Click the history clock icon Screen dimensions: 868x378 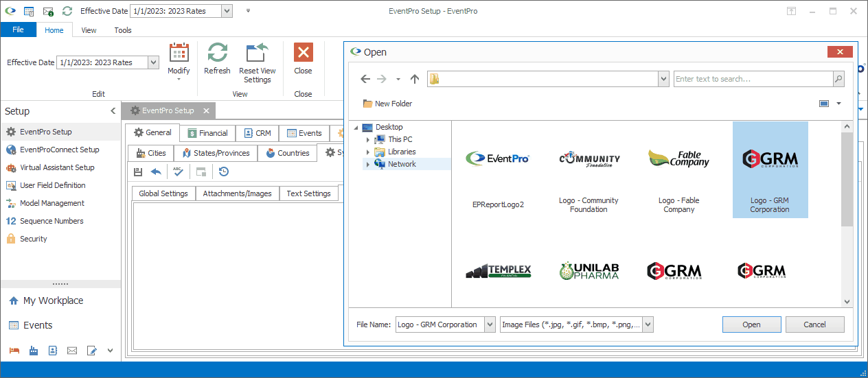tap(223, 172)
